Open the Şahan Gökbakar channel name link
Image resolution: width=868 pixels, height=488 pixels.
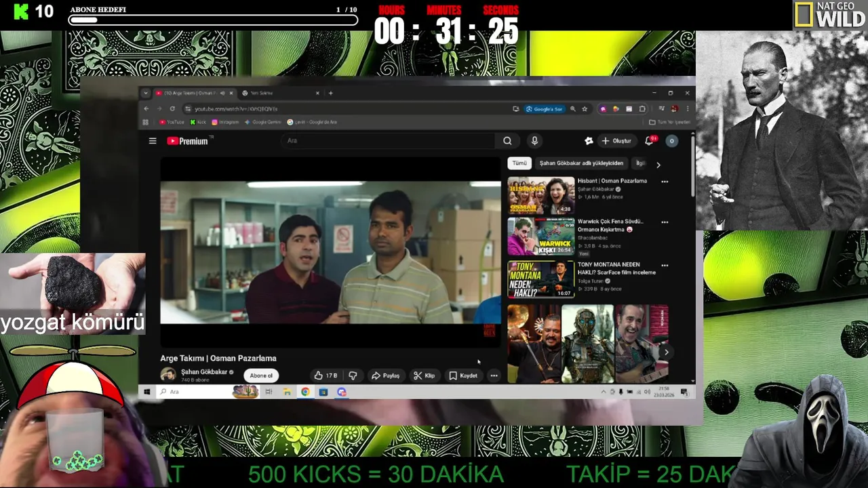[204, 371]
